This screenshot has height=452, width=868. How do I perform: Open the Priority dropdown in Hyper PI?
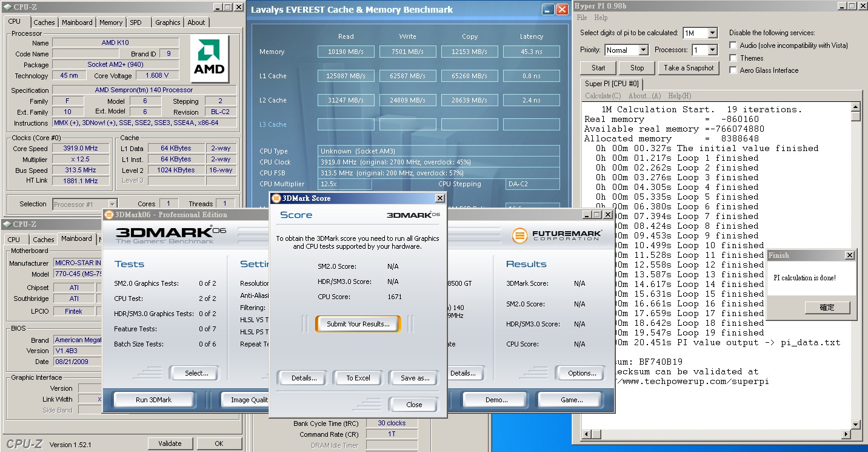pos(643,50)
